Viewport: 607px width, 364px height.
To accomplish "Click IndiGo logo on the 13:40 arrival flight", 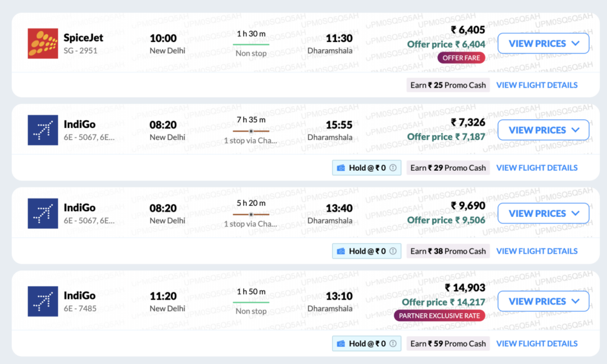I will click(x=43, y=213).
